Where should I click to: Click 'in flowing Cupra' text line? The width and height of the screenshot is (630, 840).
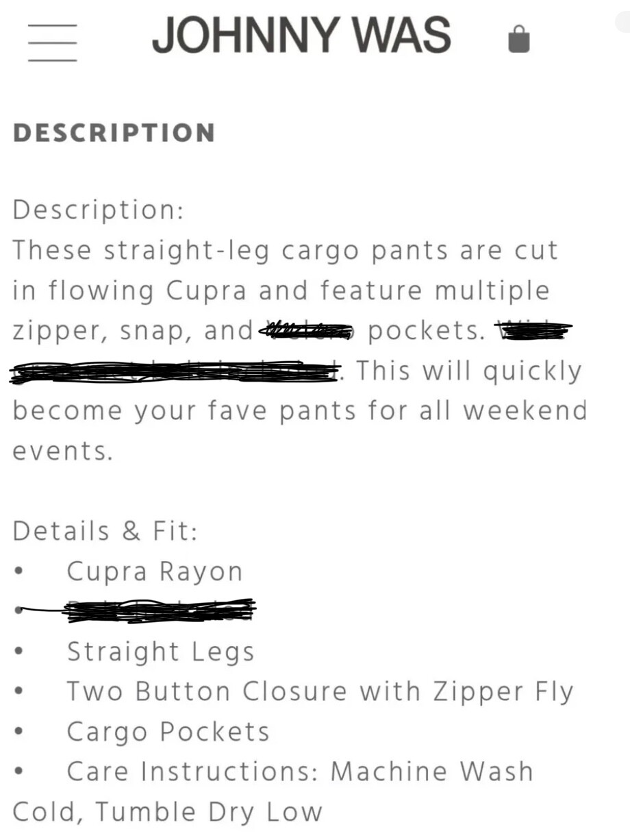coord(129,291)
